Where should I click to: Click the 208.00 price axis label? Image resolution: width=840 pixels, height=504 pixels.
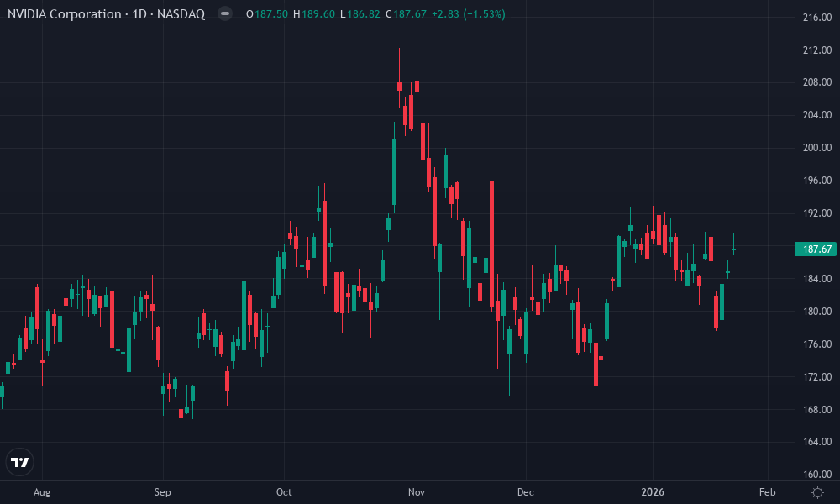(817, 82)
